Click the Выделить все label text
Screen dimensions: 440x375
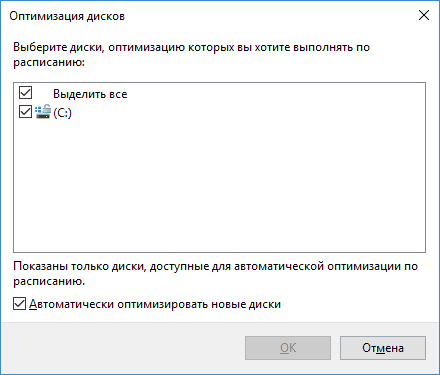[90, 94]
